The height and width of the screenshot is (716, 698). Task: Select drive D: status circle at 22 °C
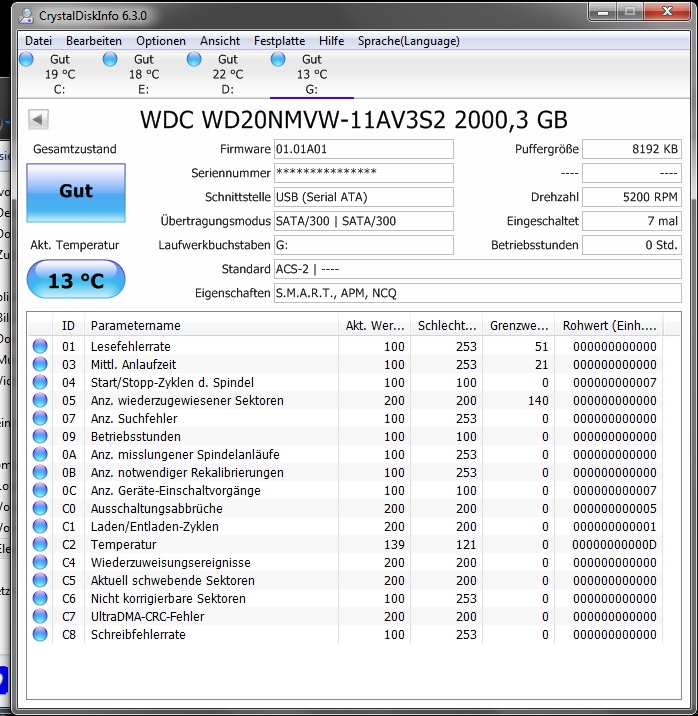click(194, 59)
